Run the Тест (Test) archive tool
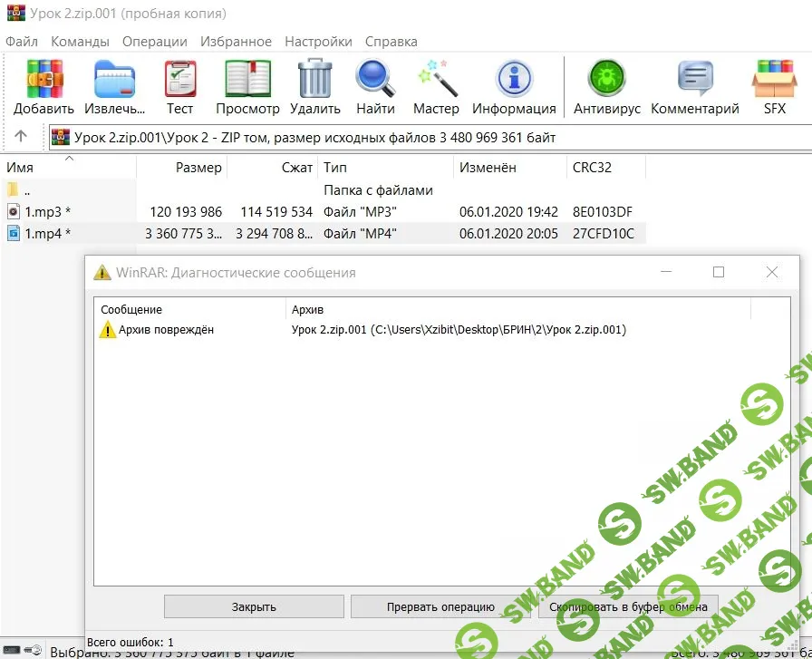Viewport: 812px width, 659px height. pyautogui.click(x=179, y=87)
